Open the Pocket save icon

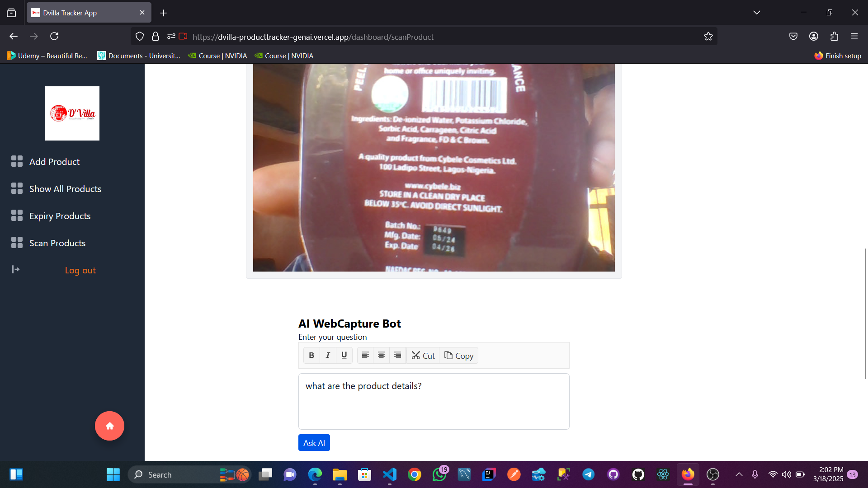(x=793, y=37)
